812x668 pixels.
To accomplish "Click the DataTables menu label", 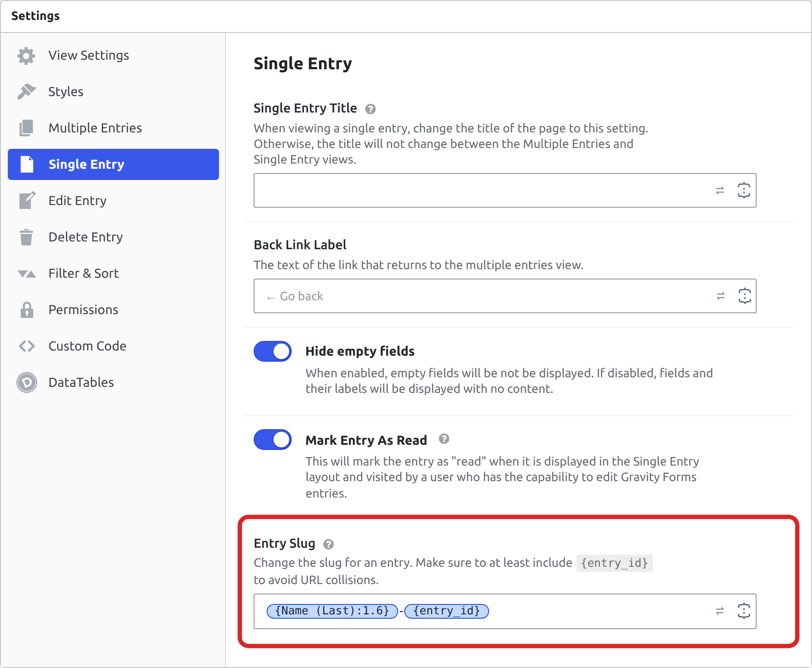I will point(81,382).
